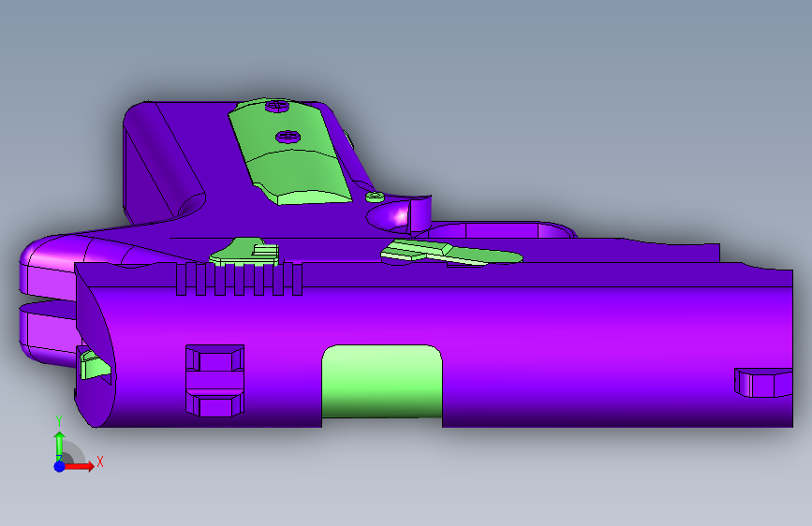Image resolution: width=812 pixels, height=526 pixels.
Task: Select the green rectangular window on slide
Action: click(382, 381)
